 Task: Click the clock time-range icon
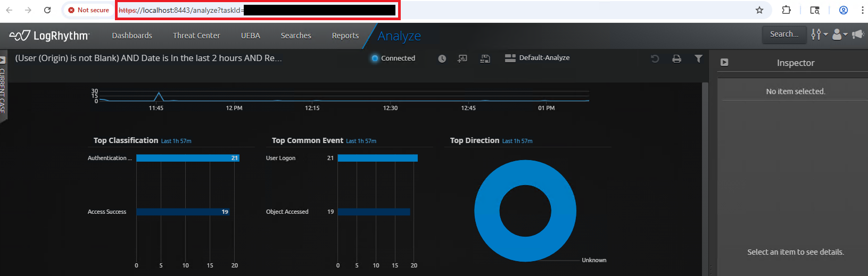(442, 58)
